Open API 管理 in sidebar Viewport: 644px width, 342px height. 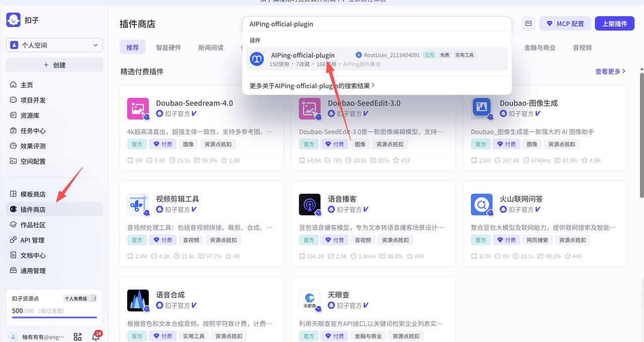[x=54, y=240]
